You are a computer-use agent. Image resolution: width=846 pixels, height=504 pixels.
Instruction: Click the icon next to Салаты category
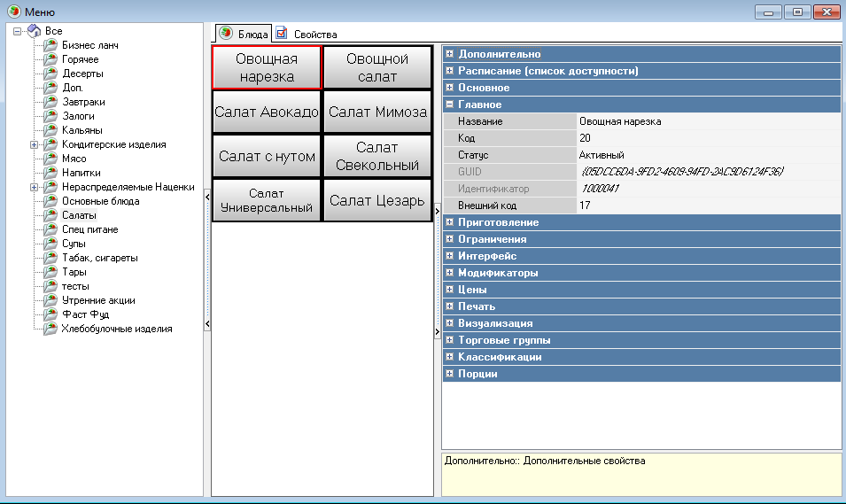50,215
